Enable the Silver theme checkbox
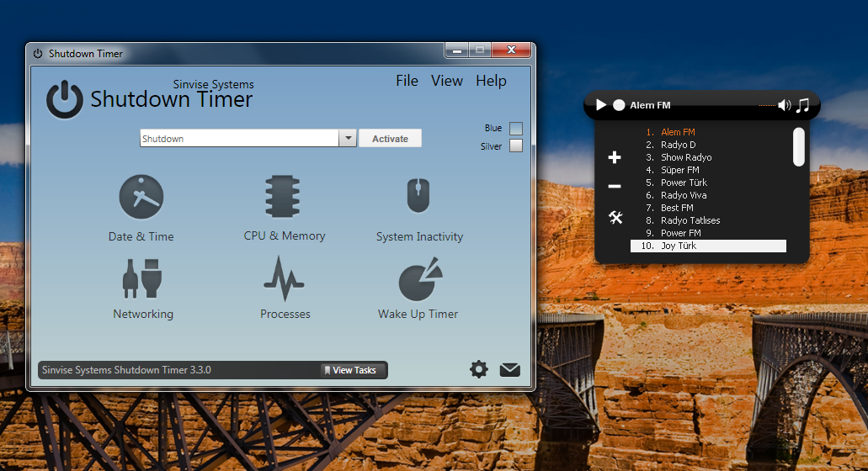This screenshot has width=868, height=471. point(516,146)
